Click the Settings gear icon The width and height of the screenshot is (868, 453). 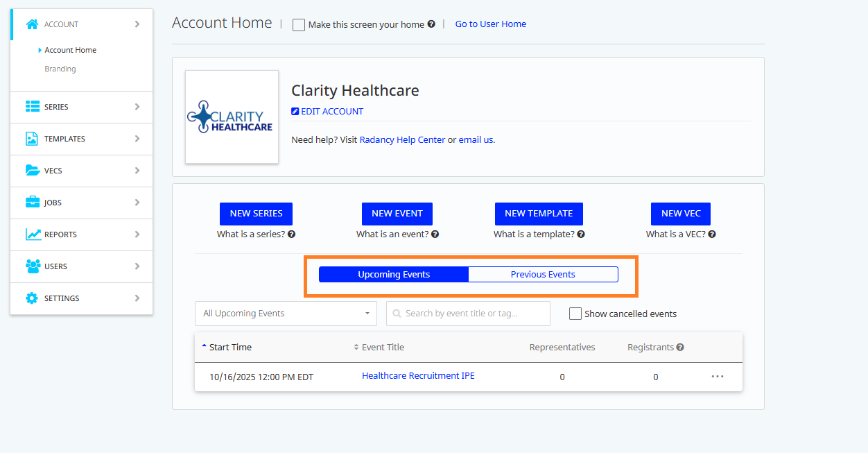pos(32,298)
